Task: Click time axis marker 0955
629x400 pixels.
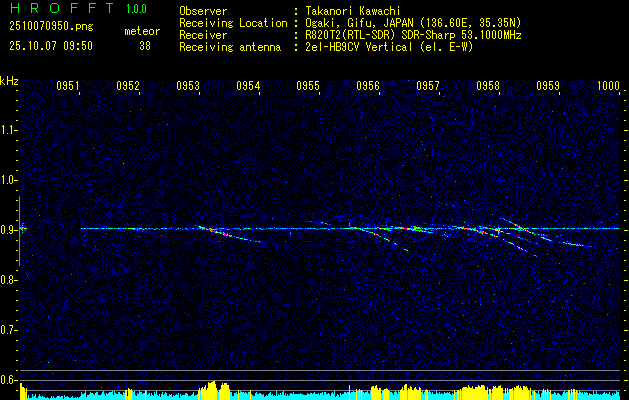Action: 308,85
